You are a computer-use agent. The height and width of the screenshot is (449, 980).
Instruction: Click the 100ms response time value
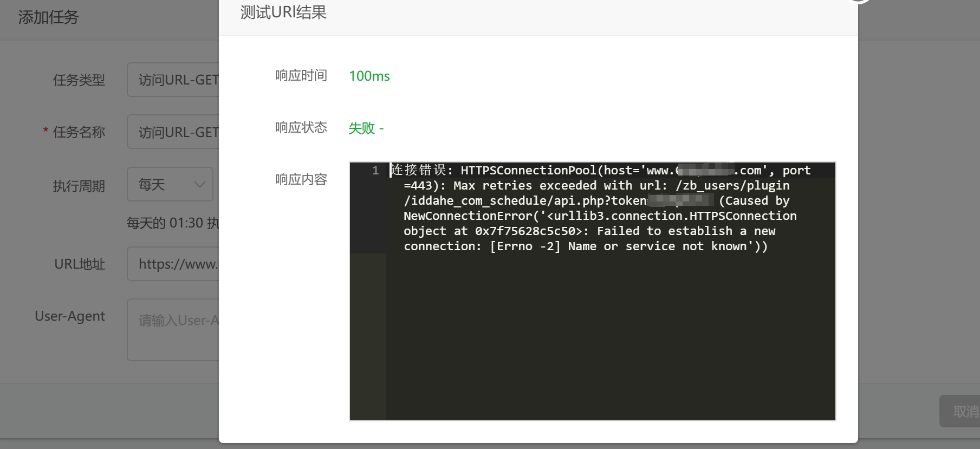tap(369, 76)
